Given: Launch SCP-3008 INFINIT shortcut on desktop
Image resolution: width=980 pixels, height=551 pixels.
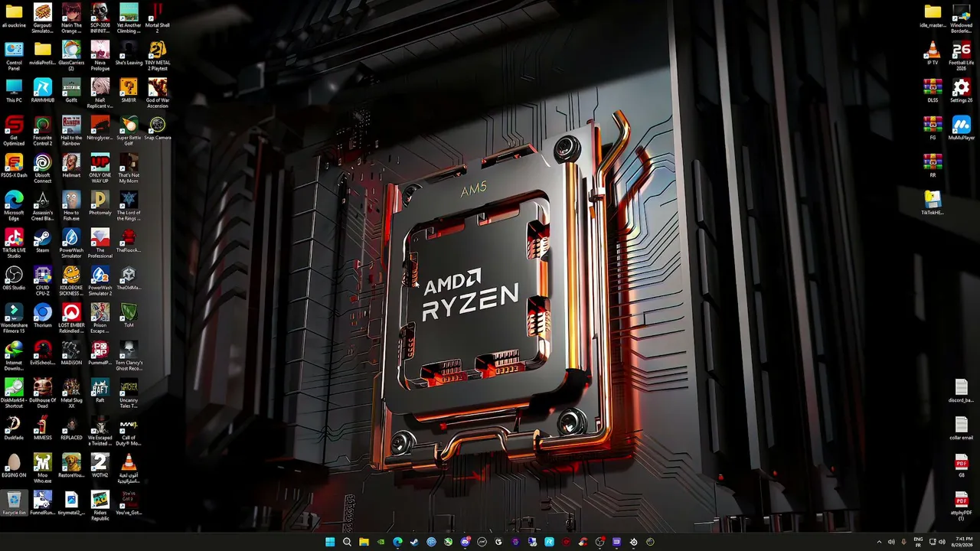Looking at the screenshot, I should click(x=100, y=18).
